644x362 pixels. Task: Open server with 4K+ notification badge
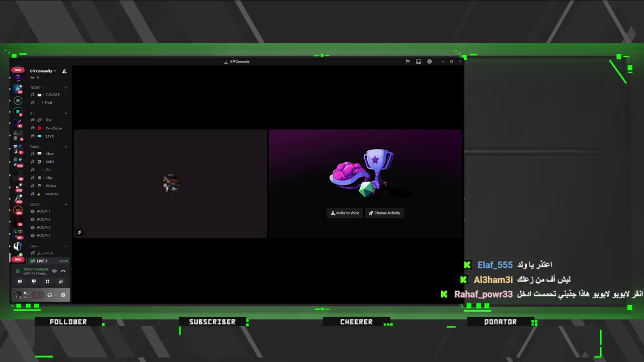18,234
